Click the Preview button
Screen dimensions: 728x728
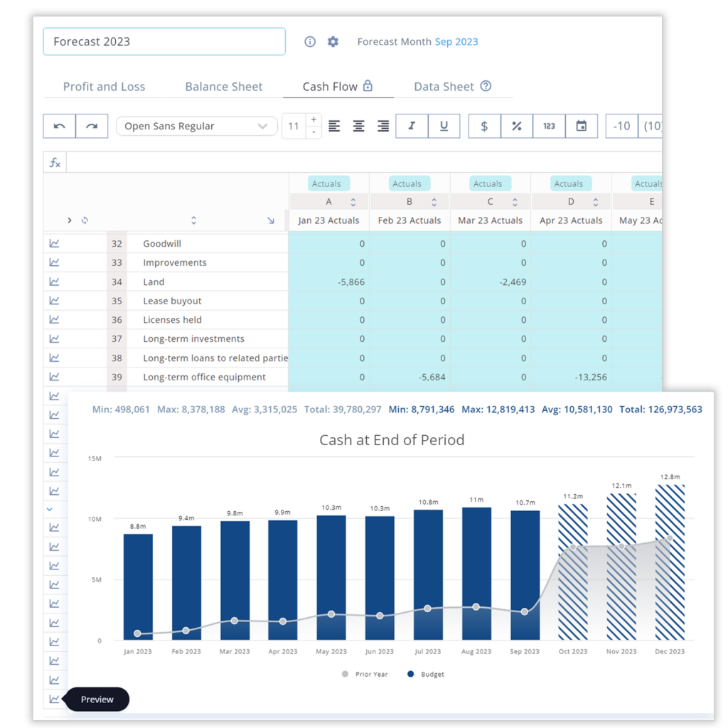pyautogui.click(x=96, y=699)
